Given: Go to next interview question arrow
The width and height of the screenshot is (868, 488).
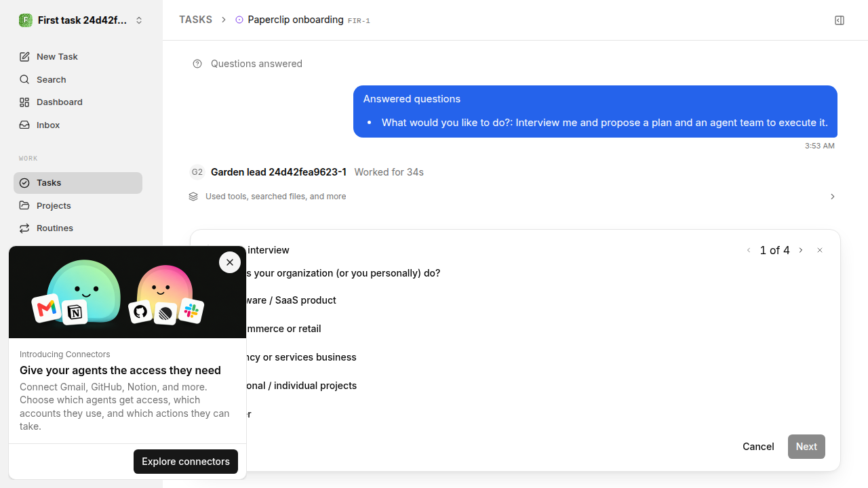Looking at the screenshot, I should [801, 250].
